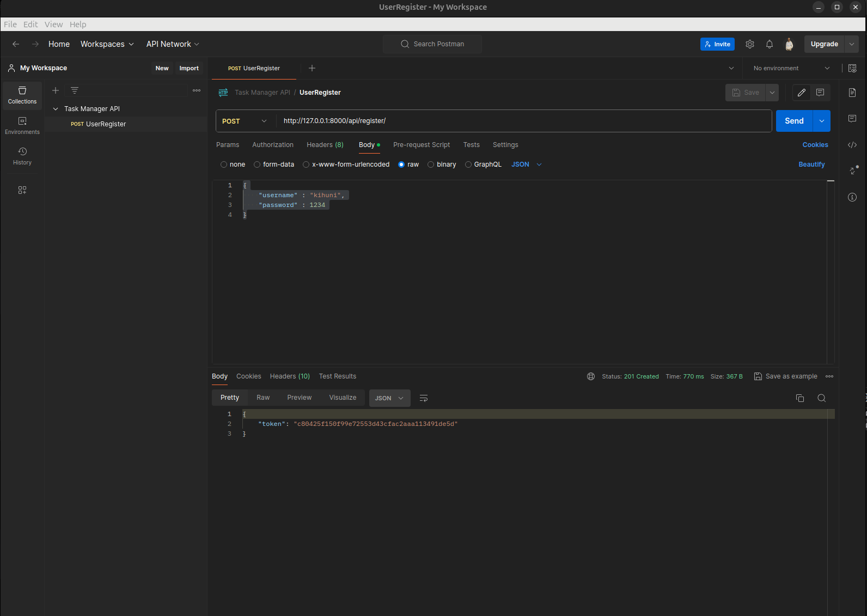Open the Workspaces dropdown

click(x=107, y=44)
